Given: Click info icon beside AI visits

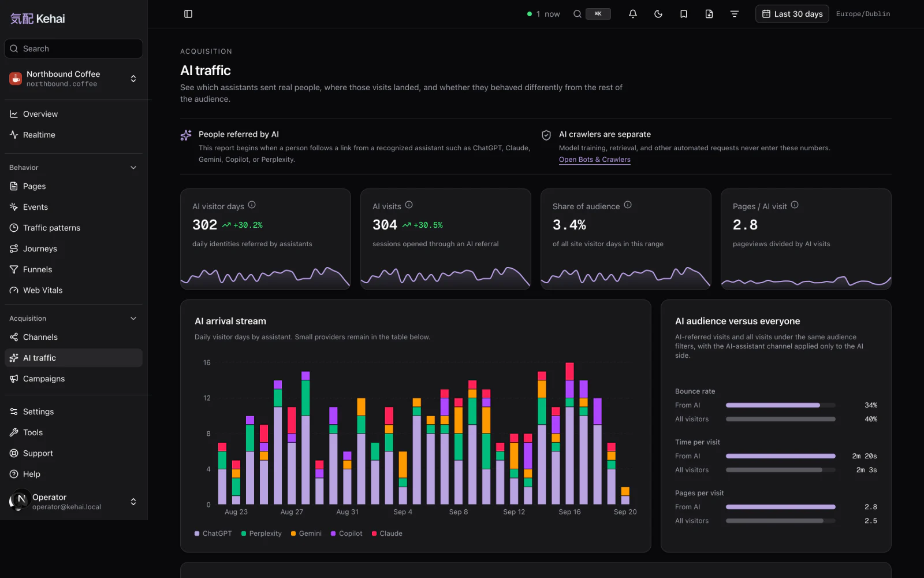Looking at the screenshot, I should pos(409,205).
